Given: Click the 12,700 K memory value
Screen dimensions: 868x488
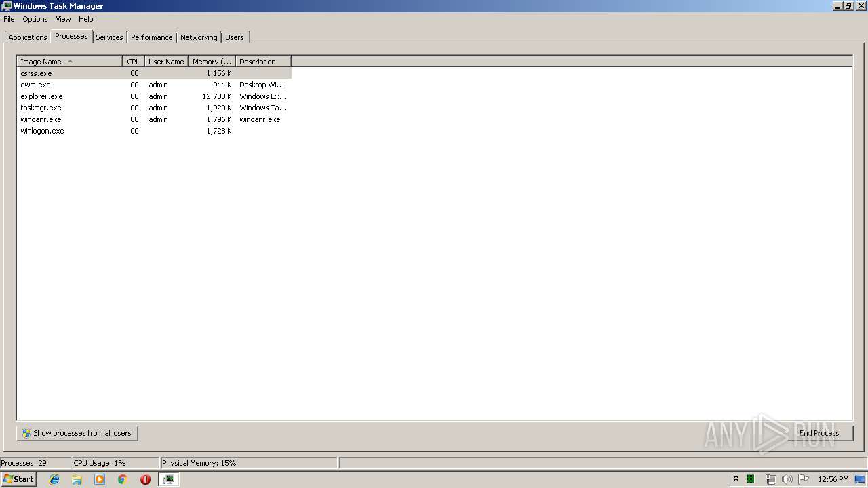Looking at the screenshot, I should pos(217,96).
